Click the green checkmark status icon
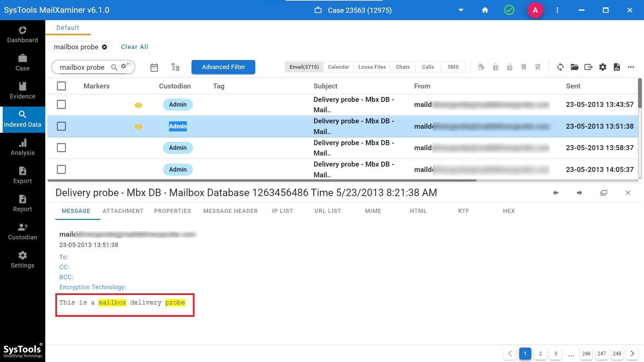This screenshot has width=644, height=362. coord(509,10)
